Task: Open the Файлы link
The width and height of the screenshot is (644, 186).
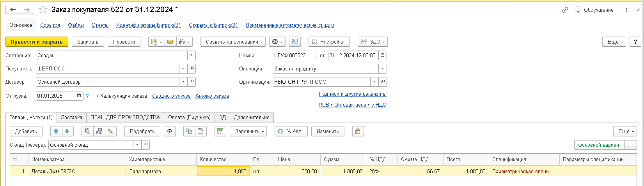Action: tap(76, 25)
